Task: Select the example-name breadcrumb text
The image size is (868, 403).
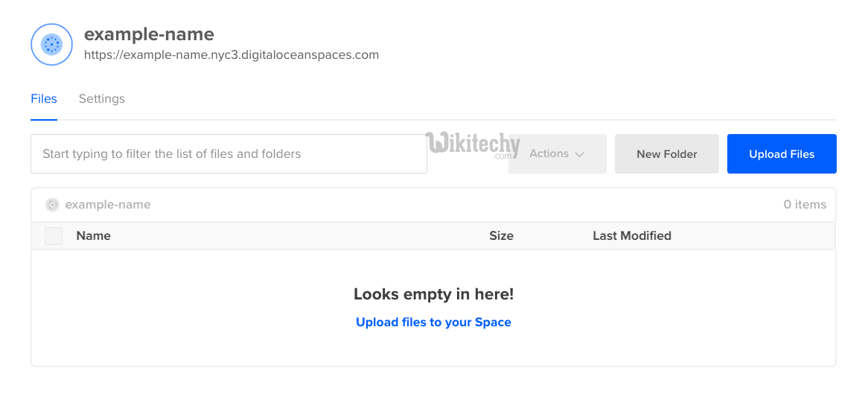Action: tap(108, 205)
